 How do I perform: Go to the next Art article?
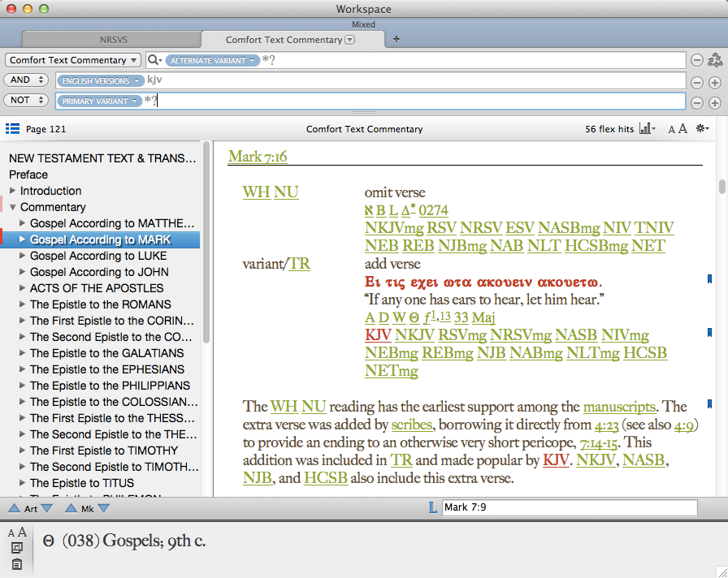point(46,508)
